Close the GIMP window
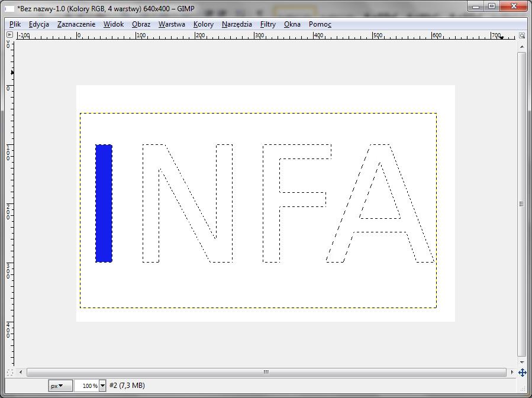This screenshot has height=398, width=532. coord(514,7)
